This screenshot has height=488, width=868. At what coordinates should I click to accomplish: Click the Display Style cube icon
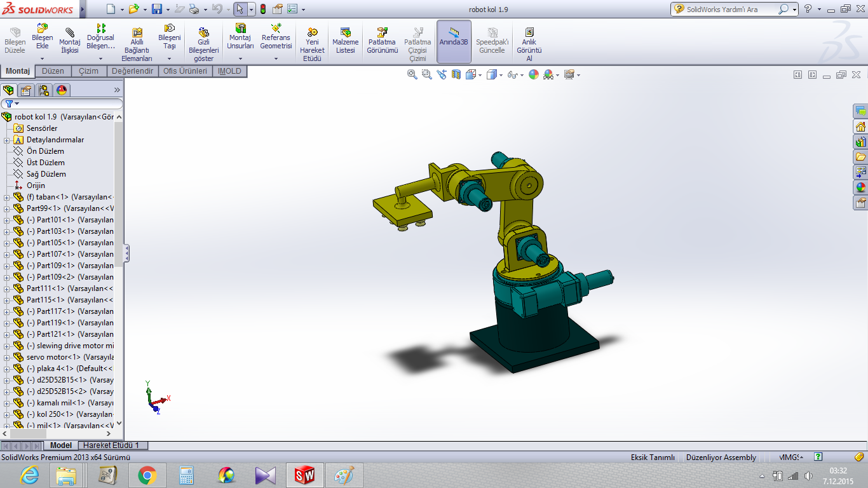tap(491, 74)
